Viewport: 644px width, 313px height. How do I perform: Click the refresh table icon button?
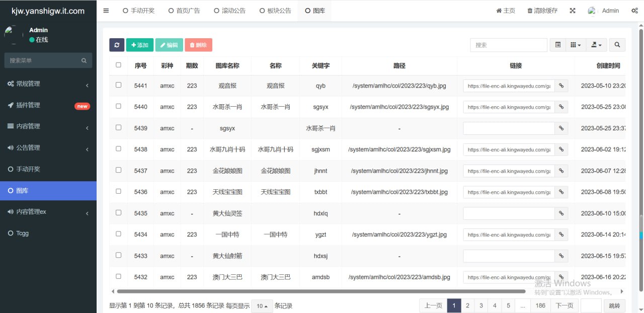(x=117, y=45)
